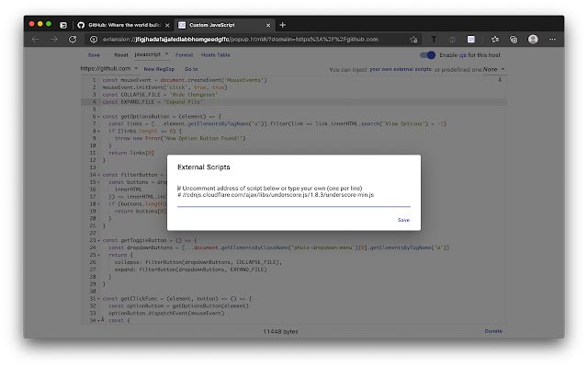Collapse code fold at line 14

[x=98, y=175]
